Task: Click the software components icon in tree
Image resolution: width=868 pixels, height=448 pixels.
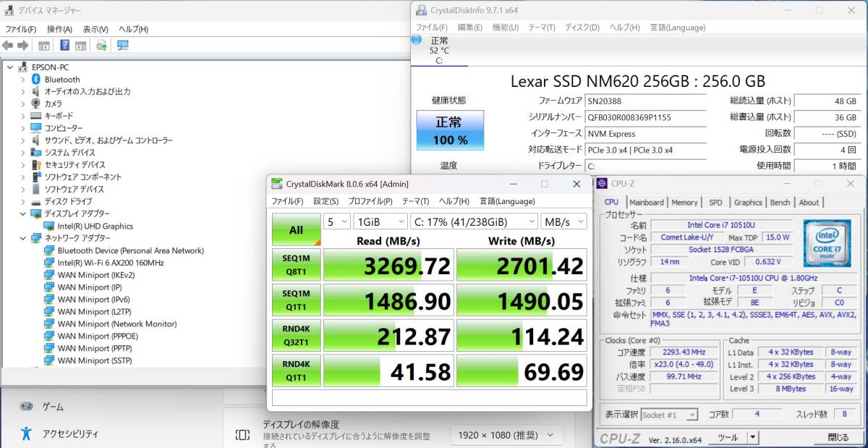Action: [x=35, y=177]
